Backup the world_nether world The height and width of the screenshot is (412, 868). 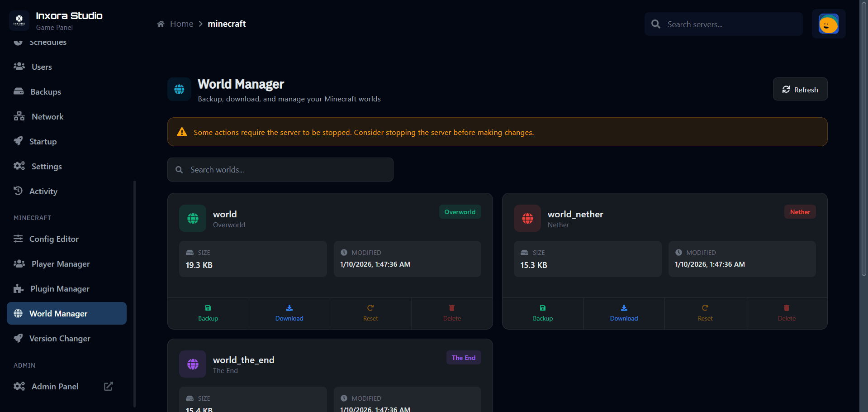tap(542, 313)
